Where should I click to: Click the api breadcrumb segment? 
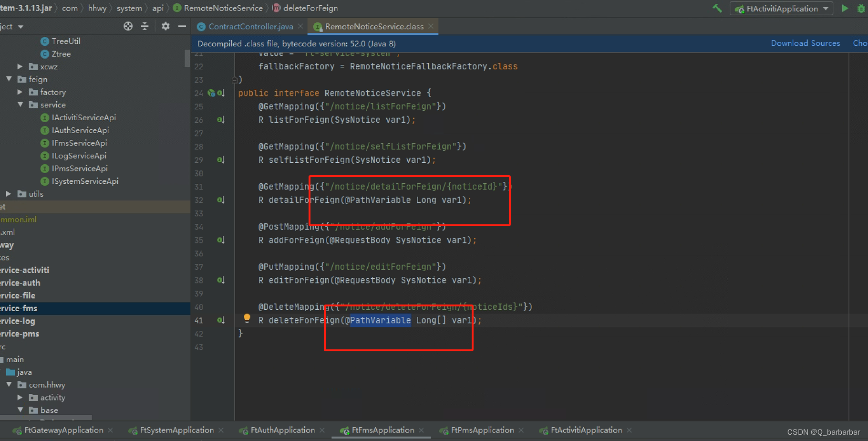point(158,8)
